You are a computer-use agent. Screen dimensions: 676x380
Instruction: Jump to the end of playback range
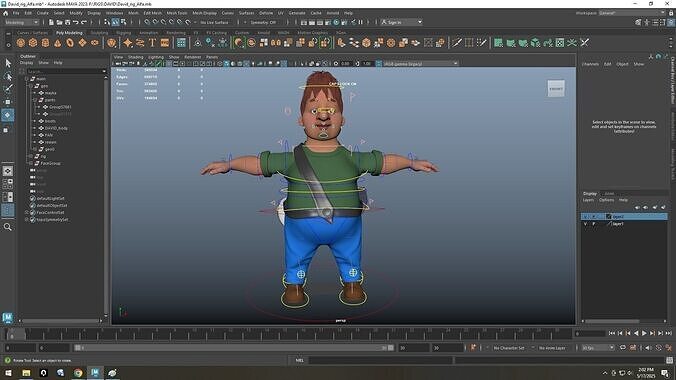(x=668, y=333)
